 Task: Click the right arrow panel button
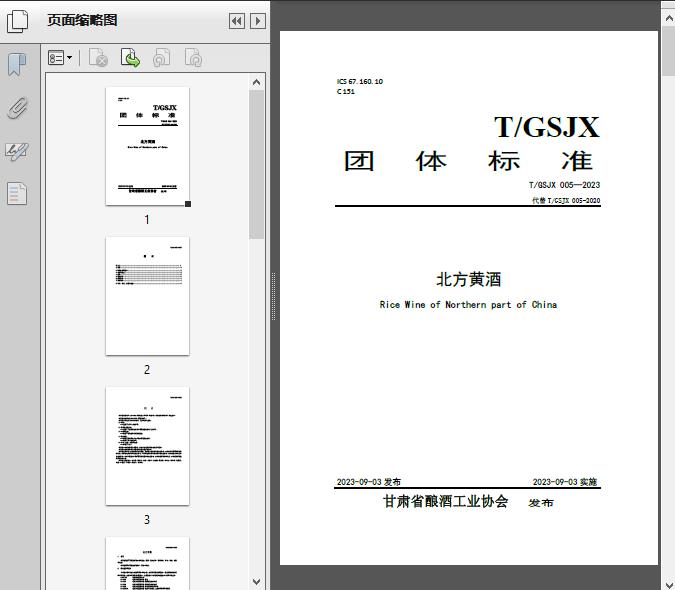tap(258, 21)
